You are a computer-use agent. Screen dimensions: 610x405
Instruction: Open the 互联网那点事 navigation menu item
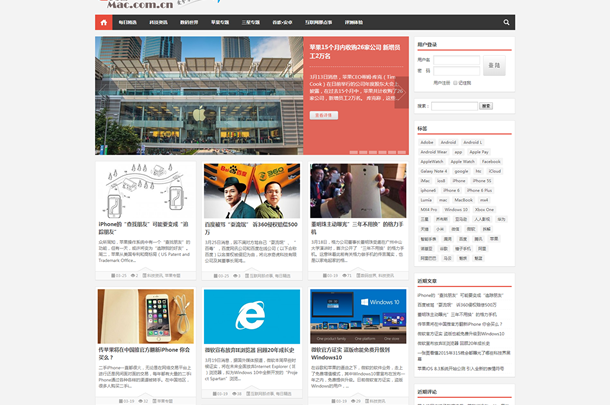[318, 23]
